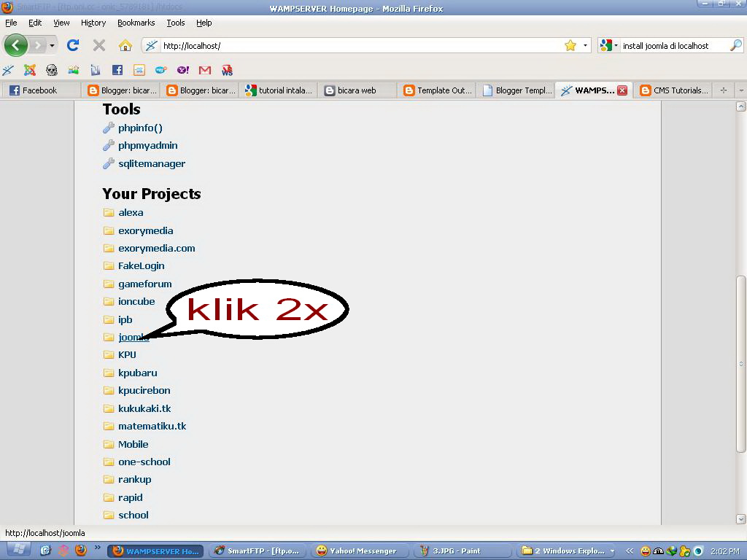Open the phpmyadmin tool link
This screenshot has width=747, height=560.
pyautogui.click(x=147, y=145)
